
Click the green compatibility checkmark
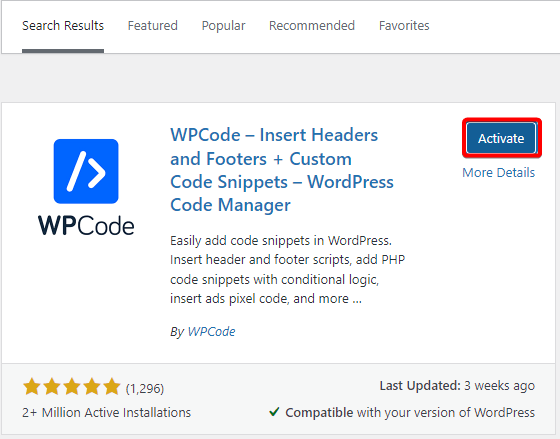pyautogui.click(x=274, y=412)
